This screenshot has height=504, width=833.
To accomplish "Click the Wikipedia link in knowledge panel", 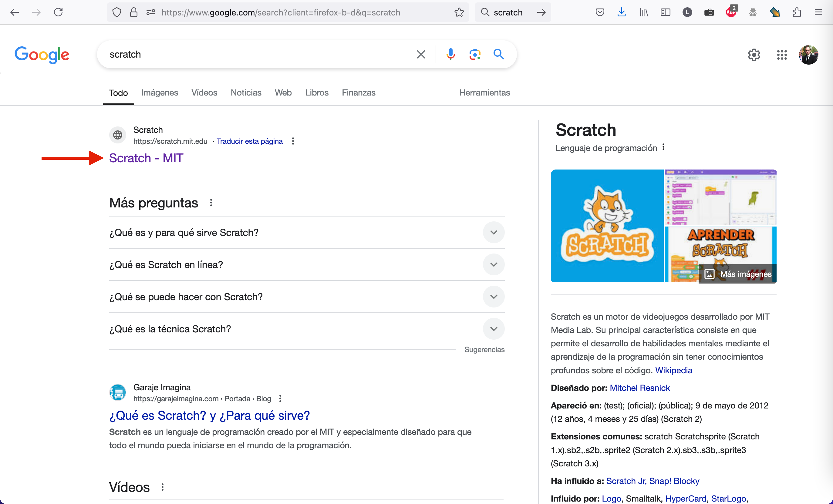I will click(x=673, y=370).
